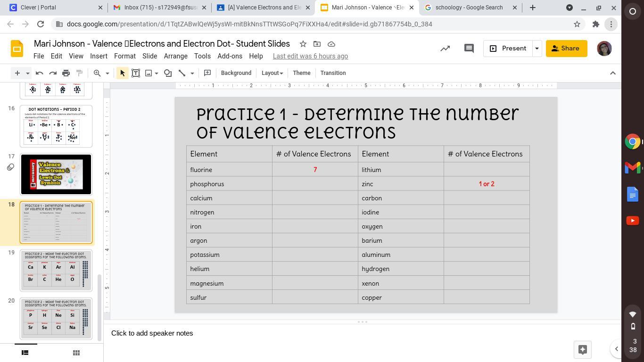This screenshot has height=362, width=644.
Task: Click the Share button
Action: (566, 49)
